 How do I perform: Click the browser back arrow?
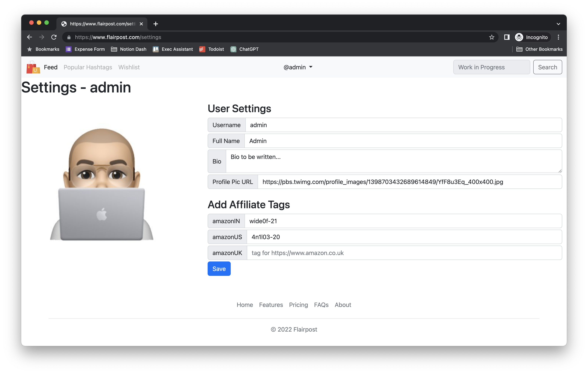click(29, 37)
